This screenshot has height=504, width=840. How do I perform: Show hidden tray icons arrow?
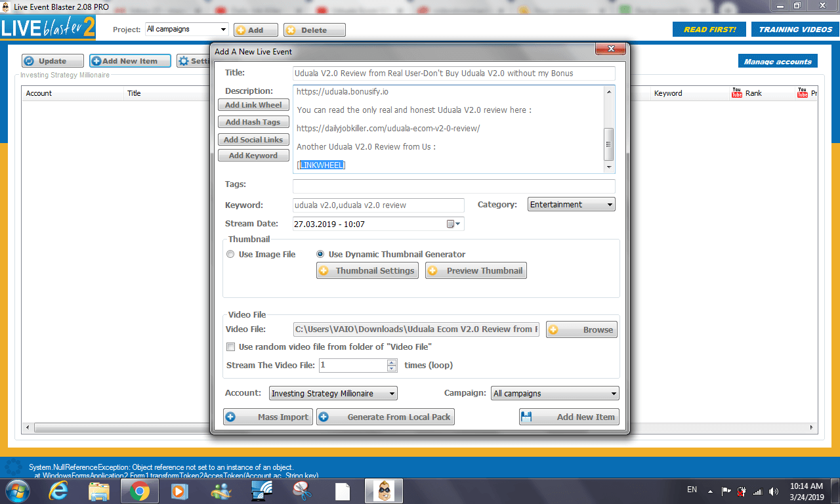point(710,491)
